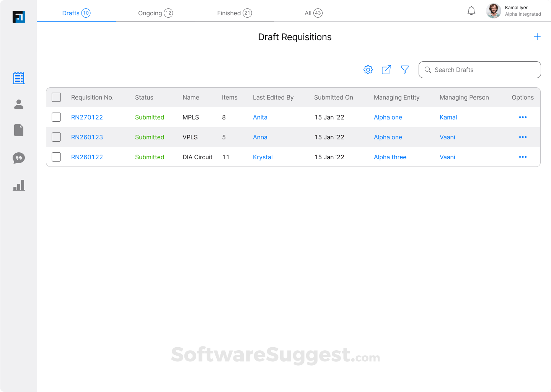
Task: View managing person Kamal
Action: pos(448,117)
